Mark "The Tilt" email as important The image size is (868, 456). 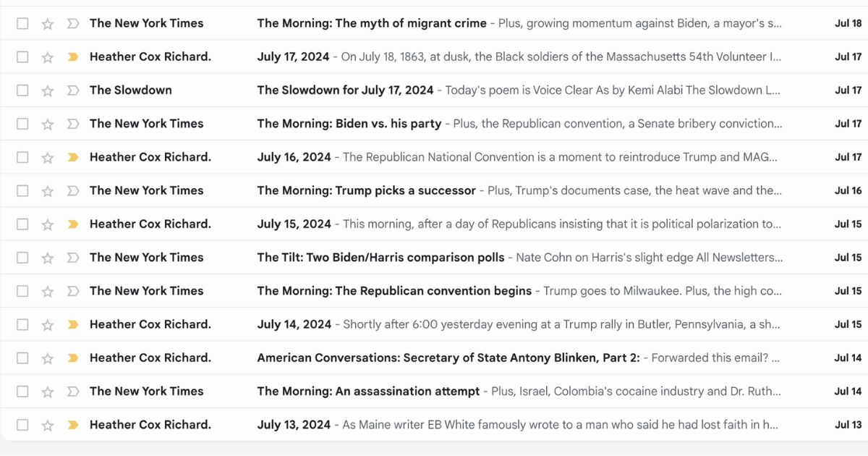click(x=72, y=258)
